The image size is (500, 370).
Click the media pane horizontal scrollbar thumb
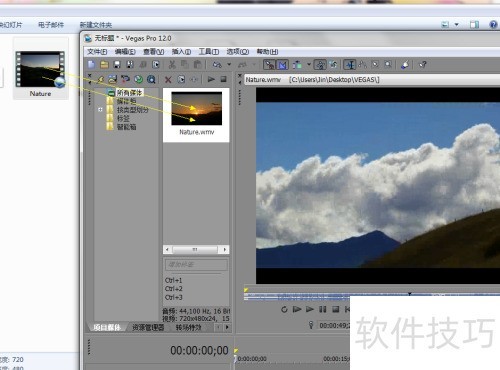pos(195,249)
